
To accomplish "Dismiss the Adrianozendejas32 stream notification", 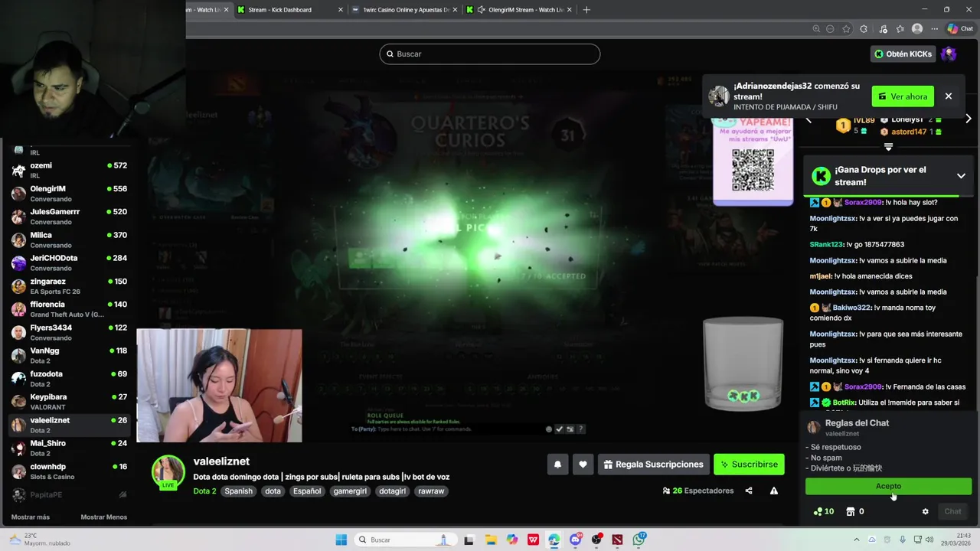I will pos(949,96).
